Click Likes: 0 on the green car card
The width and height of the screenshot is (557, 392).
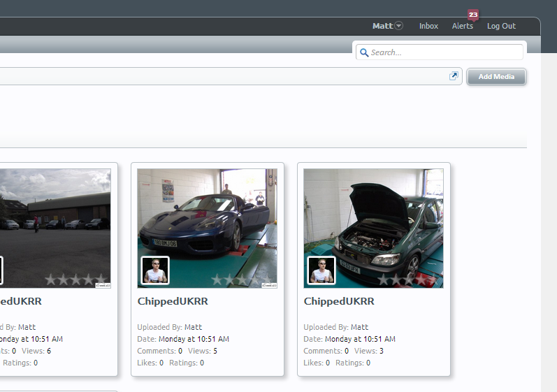coord(317,363)
